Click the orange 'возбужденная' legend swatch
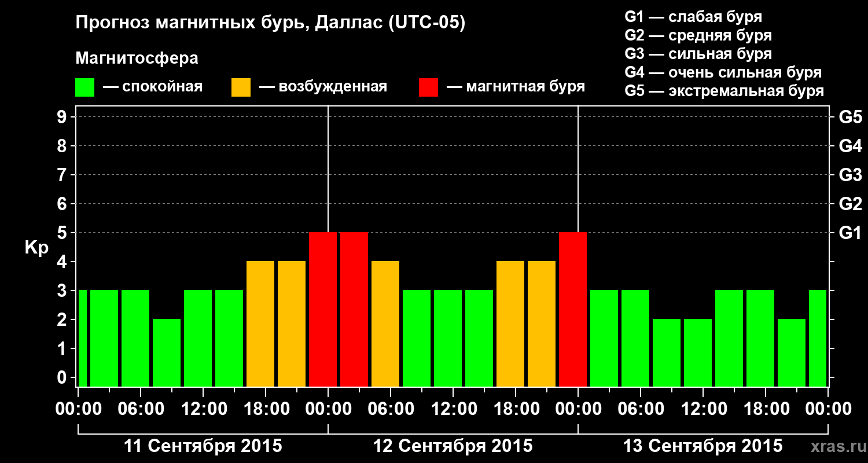The image size is (868, 463). 241,87
